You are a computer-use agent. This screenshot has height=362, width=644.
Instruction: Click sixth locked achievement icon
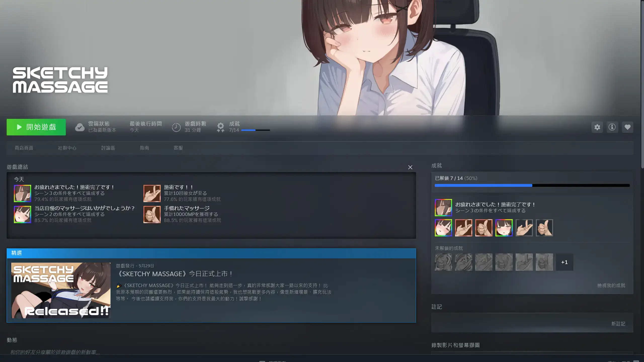click(x=544, y=262)
